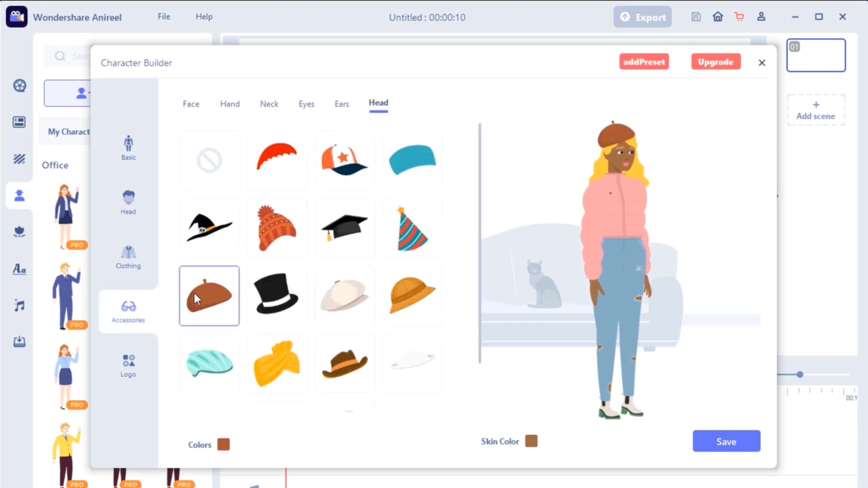Open the Logo category
The image size is (868, 488).
click(128, 365)
